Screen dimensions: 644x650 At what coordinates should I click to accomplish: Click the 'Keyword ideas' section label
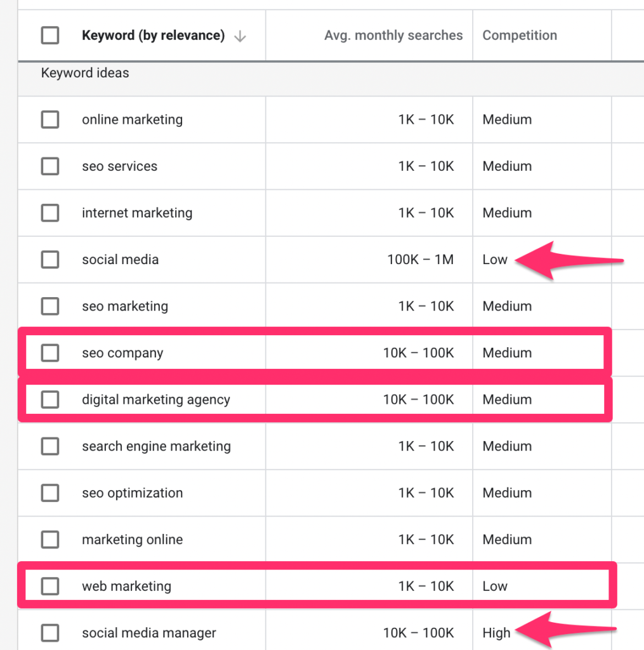[85, 73]
